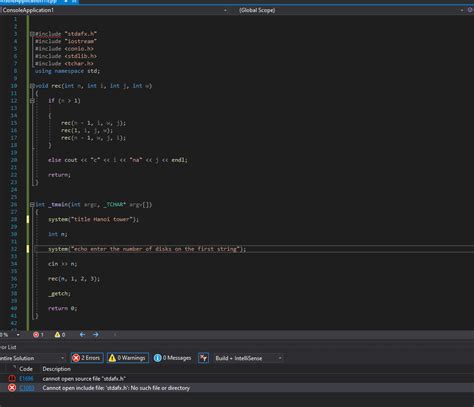
Task: Click the editor warning count indicator
Action: tap(60, 334)
